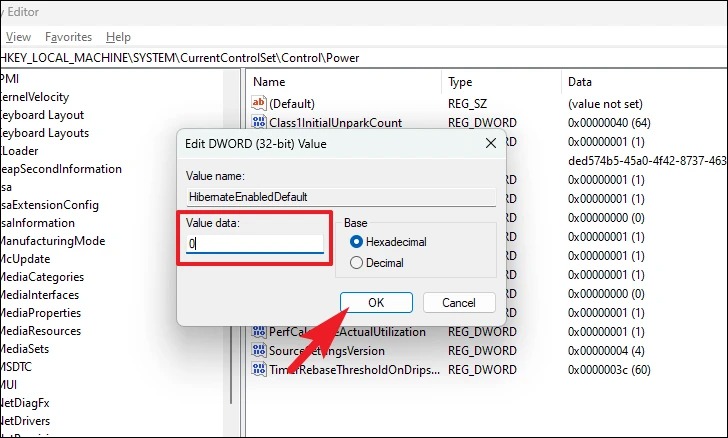
Task: Click the Class1InitialUnparkCount DWORD icon
Action: [259, 122]
